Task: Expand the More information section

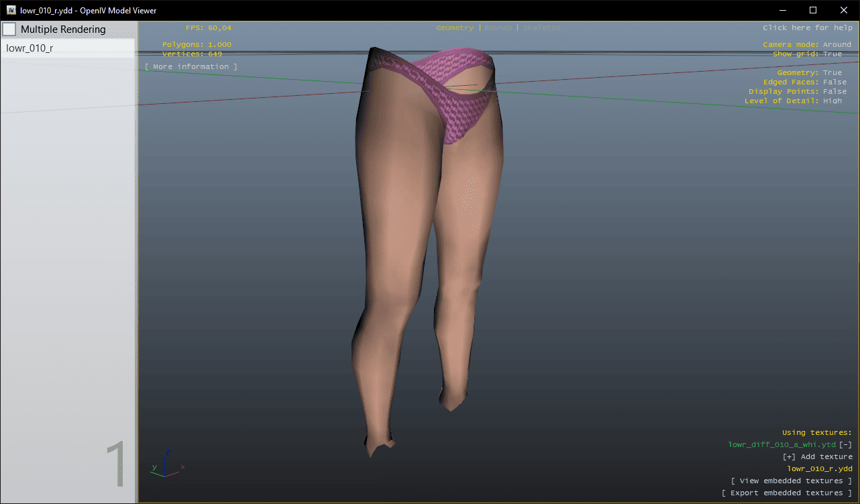Action: click(x=191, y=66)
